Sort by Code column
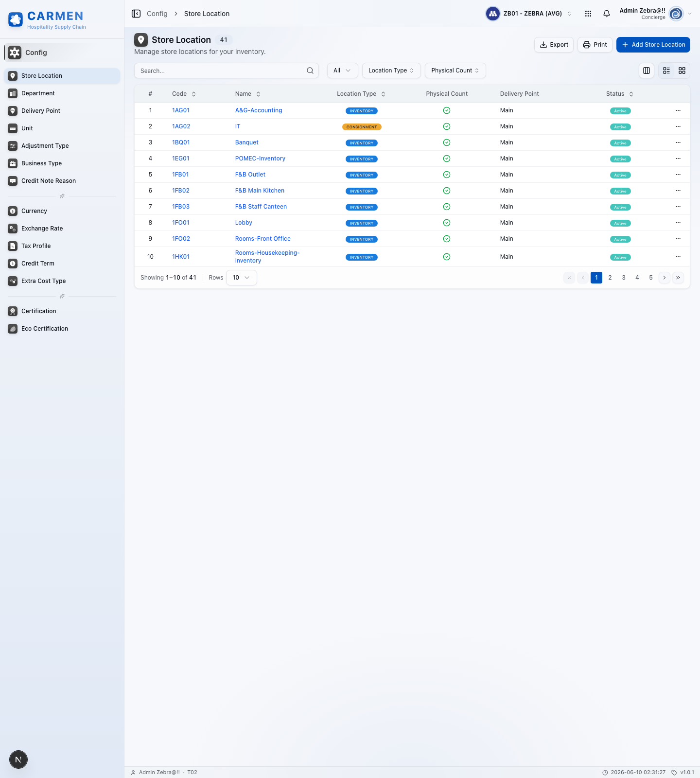The image size is (700, 778). click(184, 94)
